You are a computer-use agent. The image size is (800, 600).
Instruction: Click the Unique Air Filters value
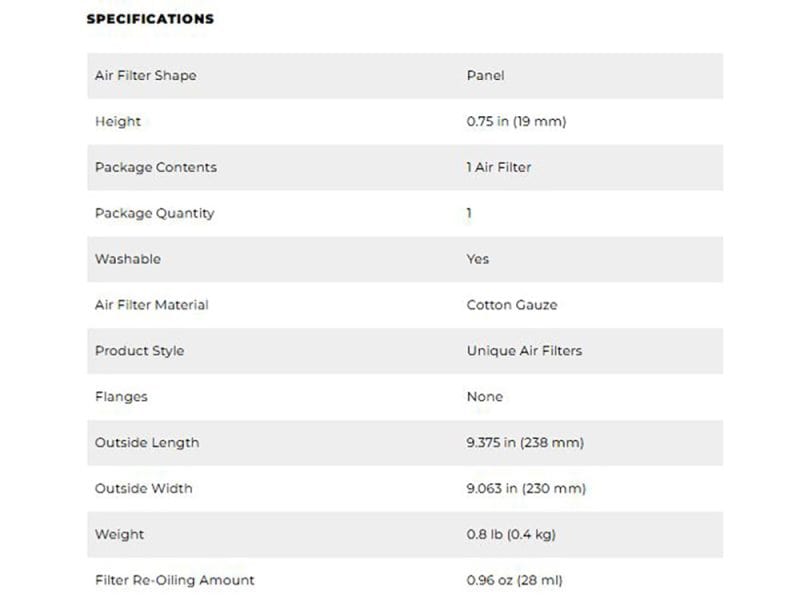[x=524, y=351]
